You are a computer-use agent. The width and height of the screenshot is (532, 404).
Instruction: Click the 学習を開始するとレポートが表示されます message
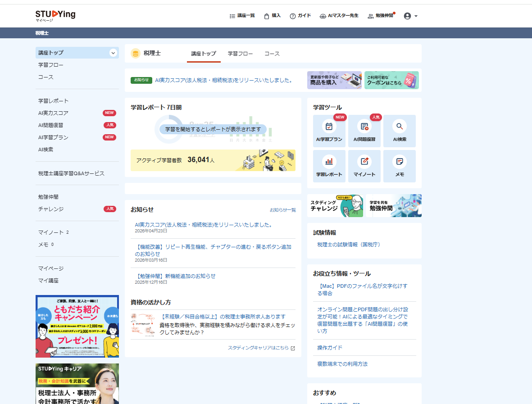point(213,129)
